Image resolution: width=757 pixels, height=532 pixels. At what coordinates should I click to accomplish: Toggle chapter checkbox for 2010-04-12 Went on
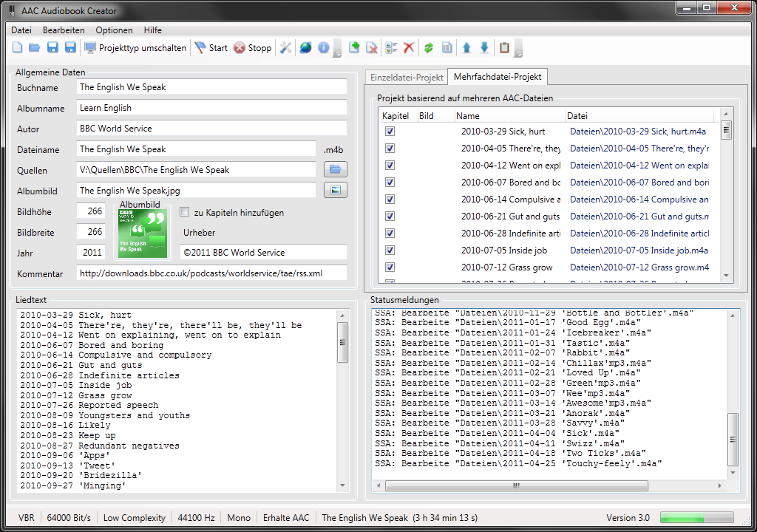pos(390,165)
